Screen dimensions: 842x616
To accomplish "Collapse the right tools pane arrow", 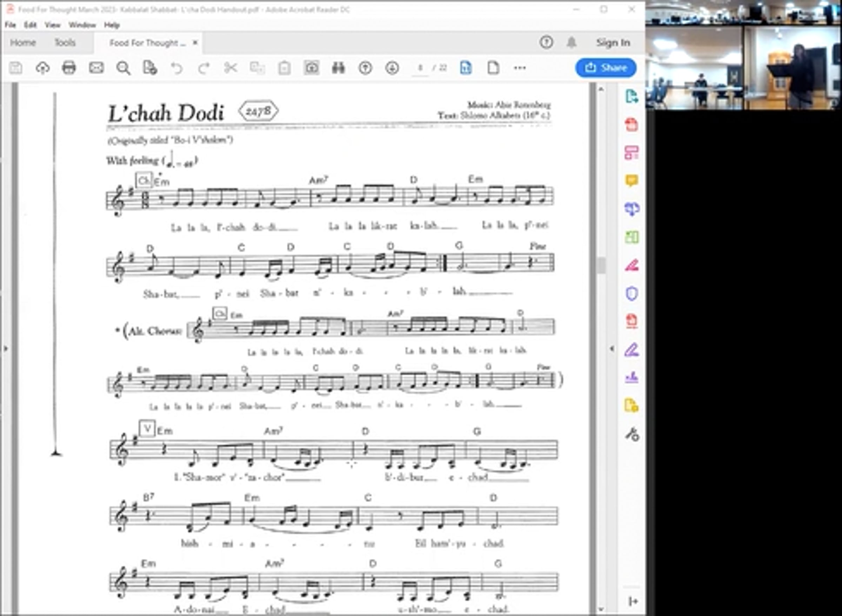I will tap(612, 349).
